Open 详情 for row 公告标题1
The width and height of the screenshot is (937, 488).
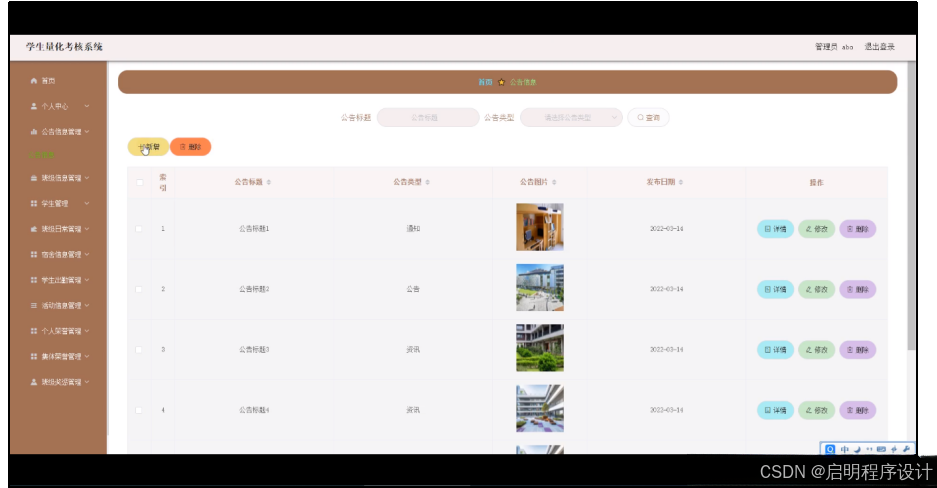coord(776,229)
